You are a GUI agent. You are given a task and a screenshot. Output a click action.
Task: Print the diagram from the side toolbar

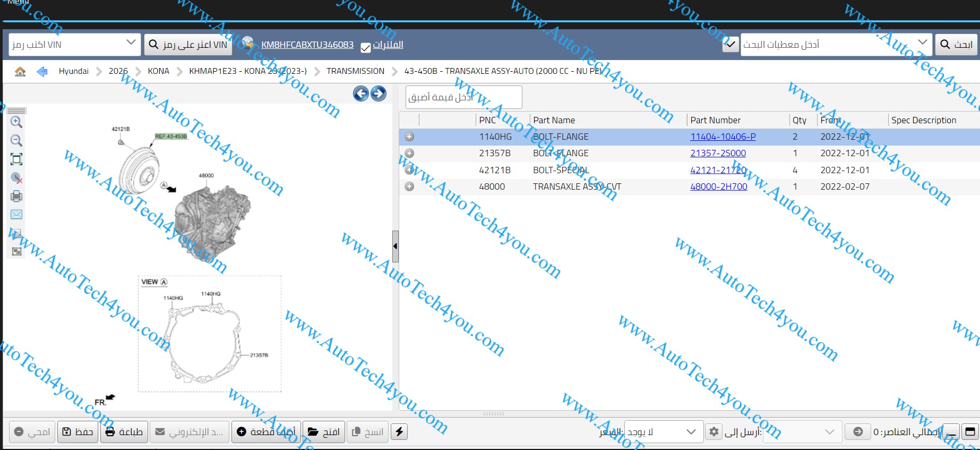tap(16, 196)
